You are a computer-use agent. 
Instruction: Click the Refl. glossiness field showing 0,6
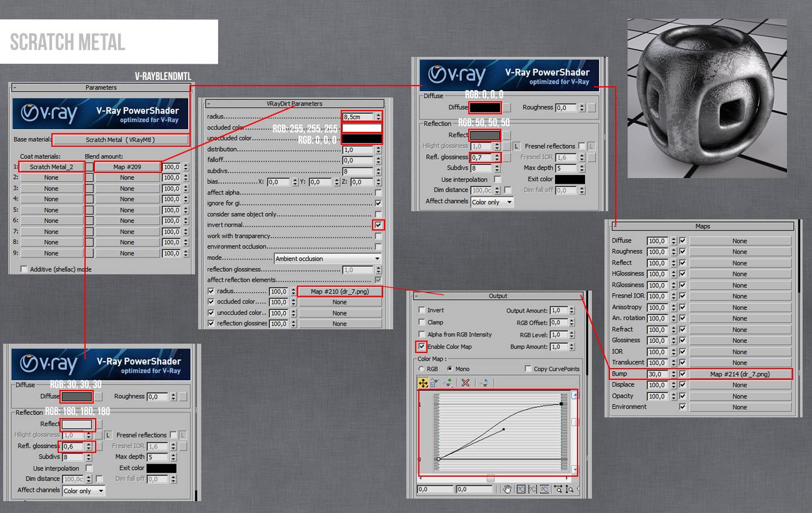[72, 447]
